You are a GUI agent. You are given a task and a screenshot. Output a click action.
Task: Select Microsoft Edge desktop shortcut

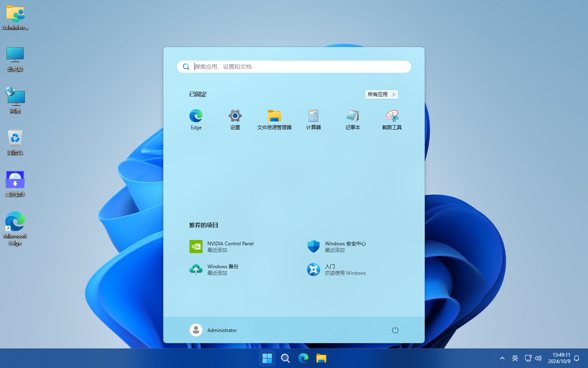coord(15,228)
